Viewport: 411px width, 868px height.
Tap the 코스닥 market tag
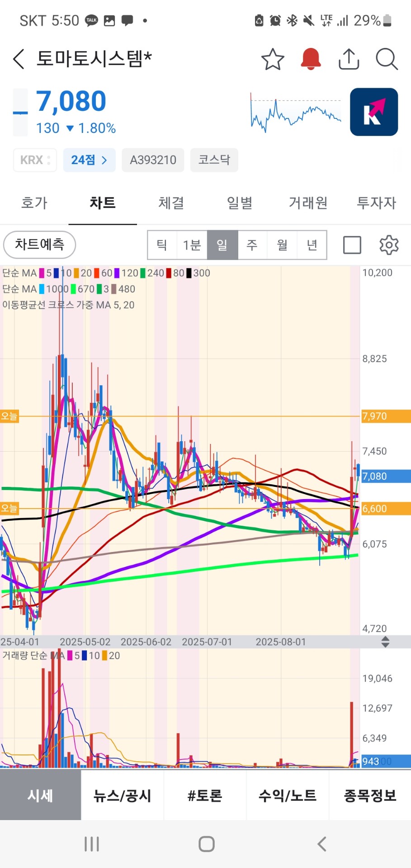coord(214,160)
